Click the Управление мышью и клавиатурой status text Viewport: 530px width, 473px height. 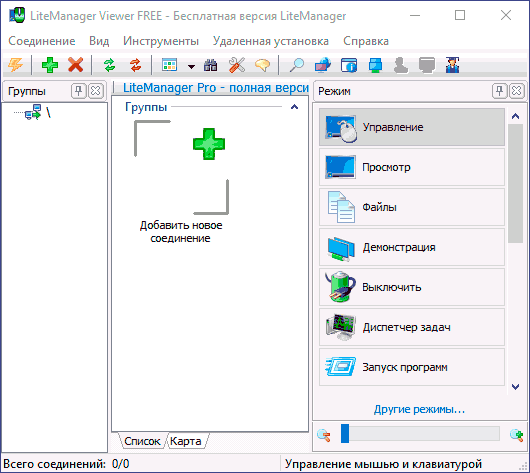point(383,464)
